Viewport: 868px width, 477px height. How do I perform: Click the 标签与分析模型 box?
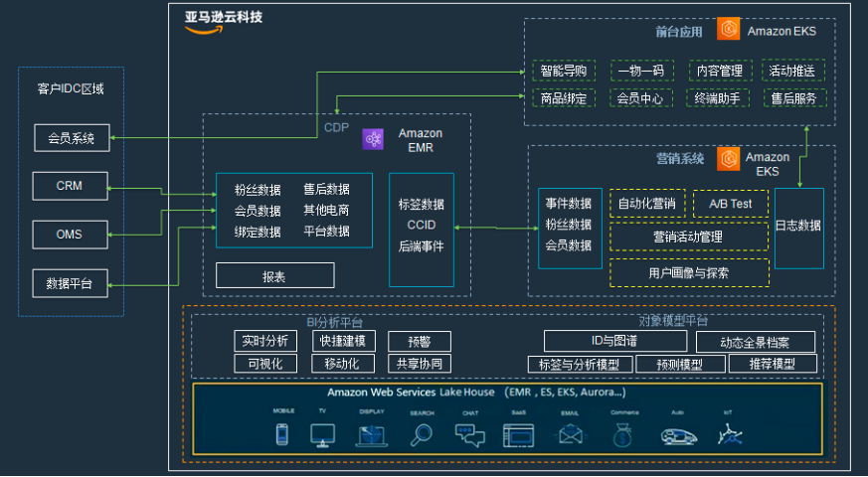click(x=581, y=364)
